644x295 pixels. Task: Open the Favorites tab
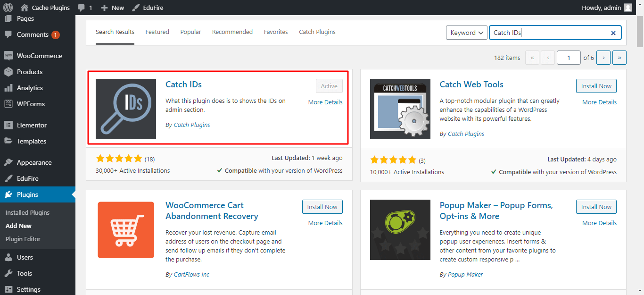point(276,32)
